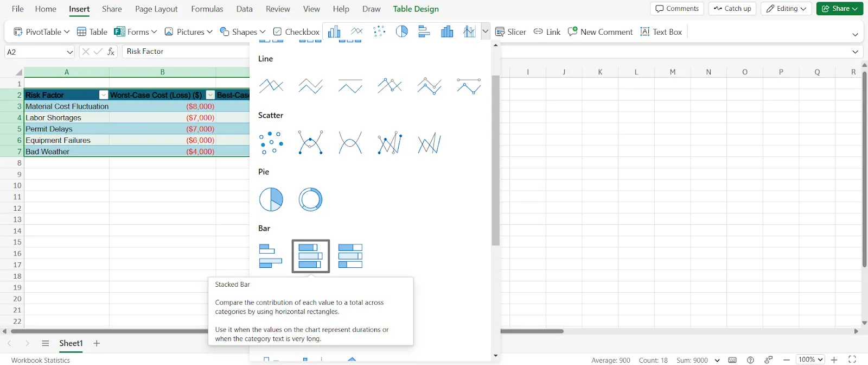
Task: Select the Sheet1 tab
Action: click(71, 343)
